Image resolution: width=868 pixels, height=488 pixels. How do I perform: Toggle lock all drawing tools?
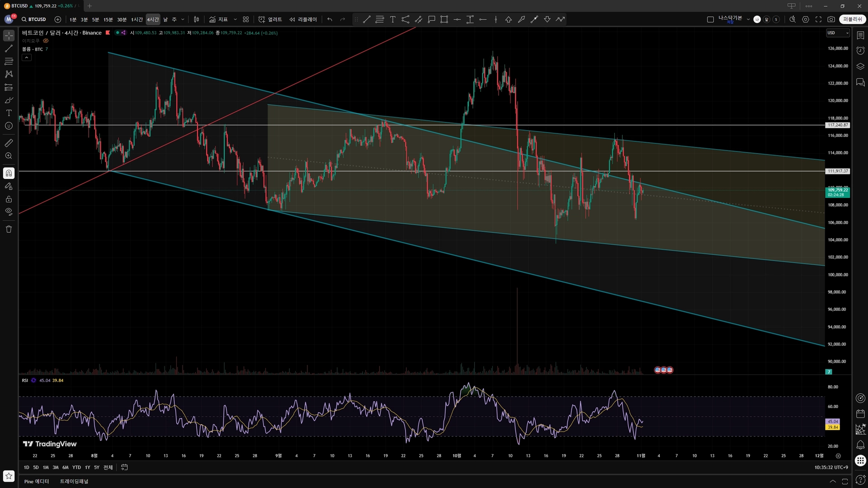click(9, 199)
